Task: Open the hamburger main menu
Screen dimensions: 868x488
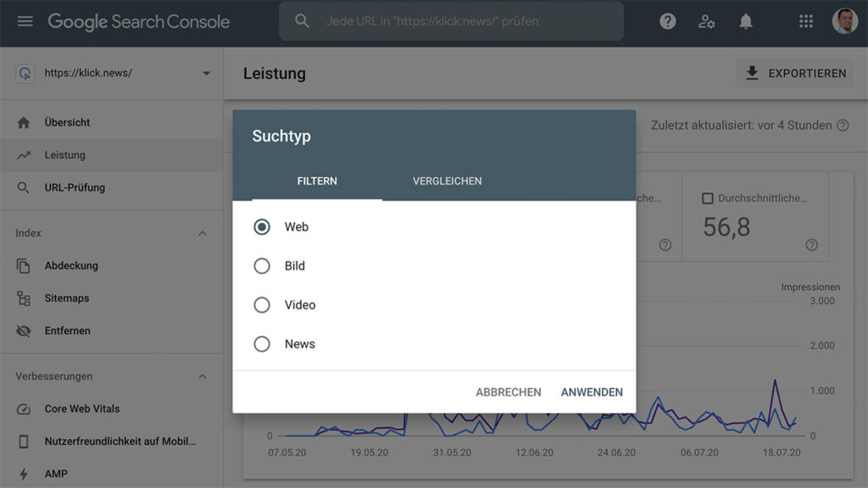Action: coord(25,21)
